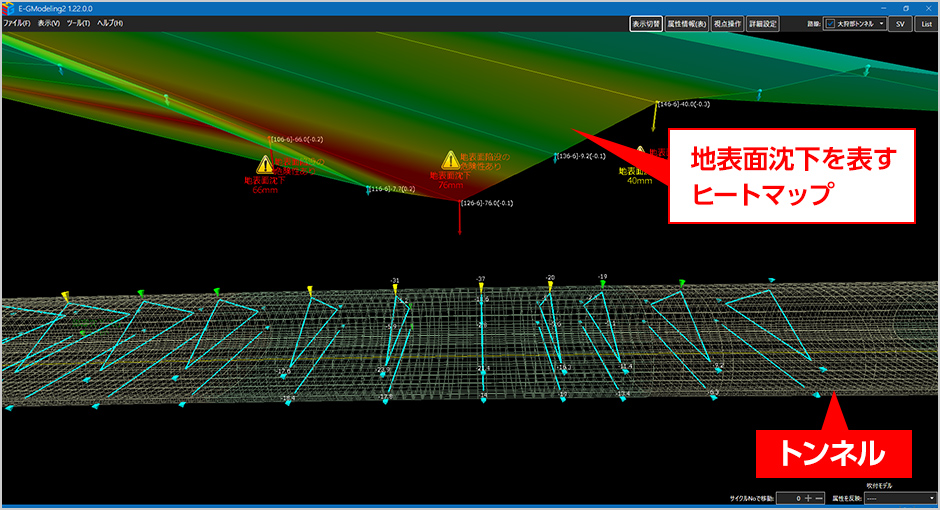The height and width of the screenshot is (510, 940).
Task: Click the minus icon to decrement cycle number
Action: point(821,498)
